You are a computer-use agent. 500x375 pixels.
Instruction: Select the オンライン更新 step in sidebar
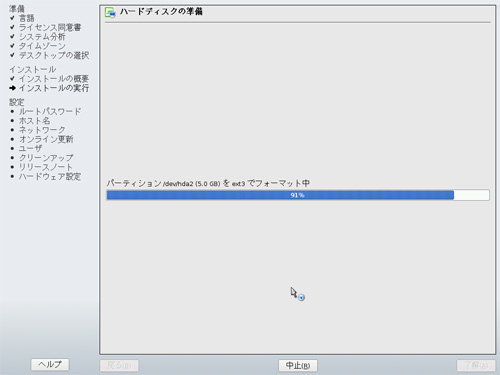point(46,139)
